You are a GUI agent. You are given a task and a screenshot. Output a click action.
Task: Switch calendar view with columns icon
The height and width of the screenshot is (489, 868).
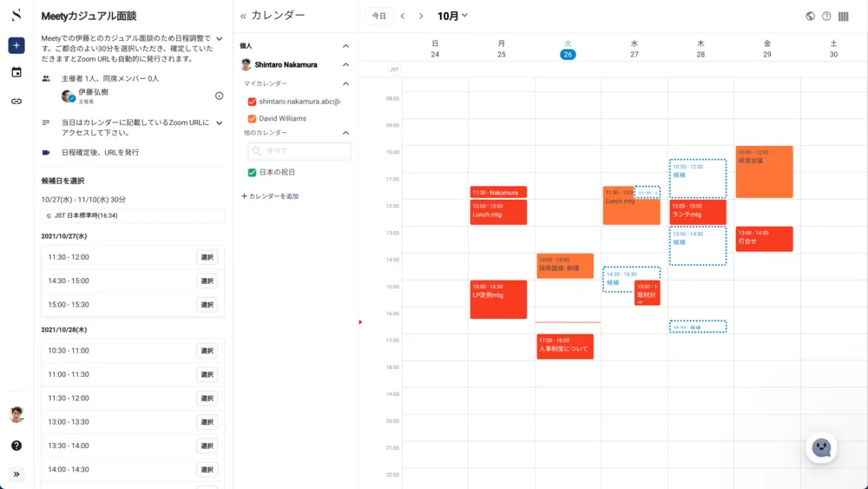(x=843, y=16)
